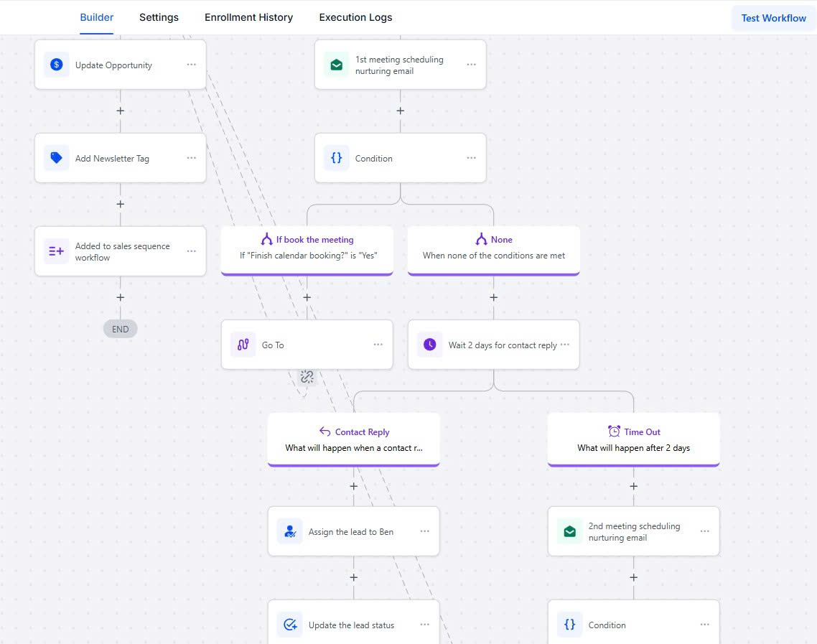Viewport: 817px width, 644px height.
Task: Click the tag icon on Add Newsletter Tag
Action: [x=57, y=158]
